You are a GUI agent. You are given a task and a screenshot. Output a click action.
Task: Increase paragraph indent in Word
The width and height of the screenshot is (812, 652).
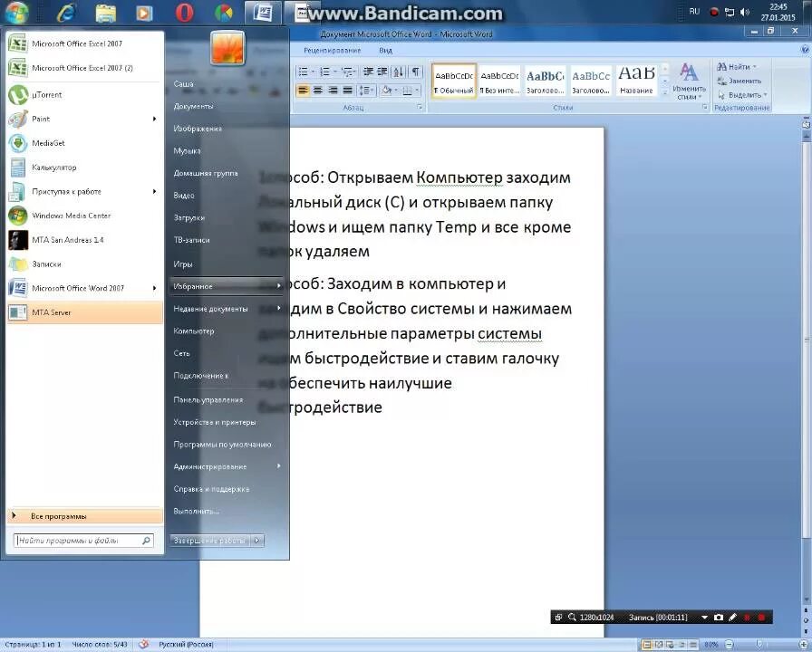point(382,72)
